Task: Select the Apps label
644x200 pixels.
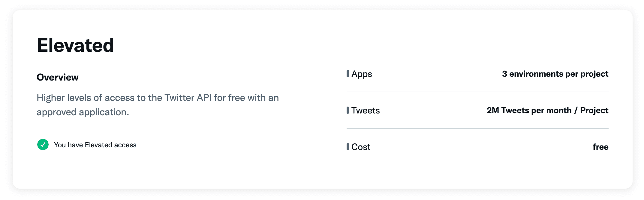Action: pyautogui.click(x=362, y=74)
